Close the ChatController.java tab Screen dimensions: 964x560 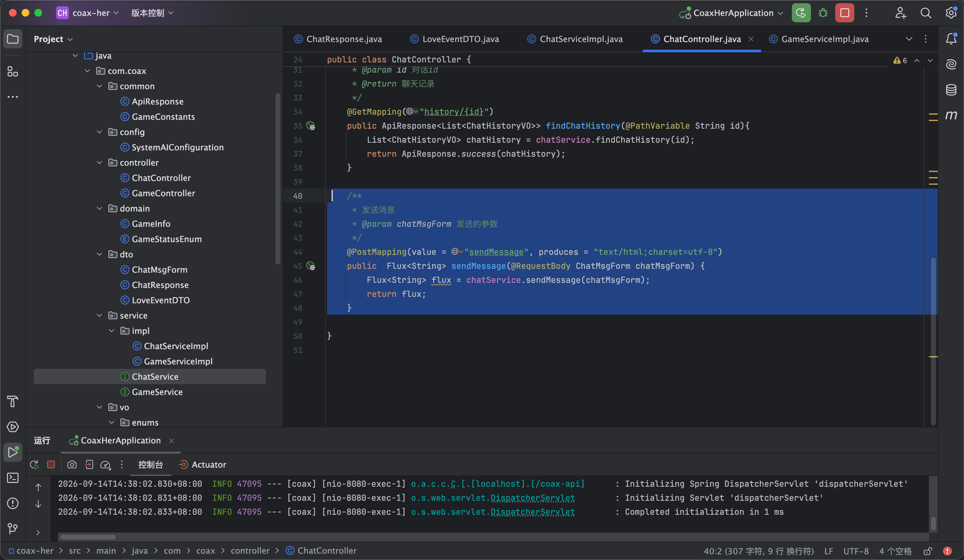751,39
